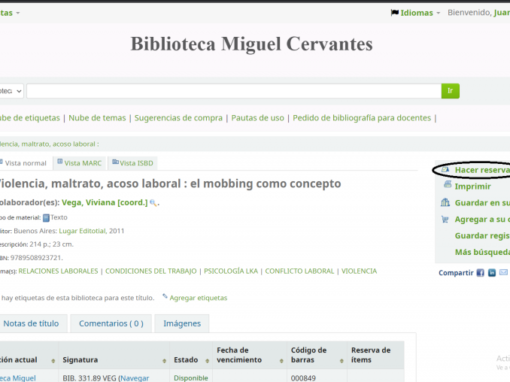Click the VIOLENCIA subject link
Screen dimensions: 510x382
click(359, 271)
